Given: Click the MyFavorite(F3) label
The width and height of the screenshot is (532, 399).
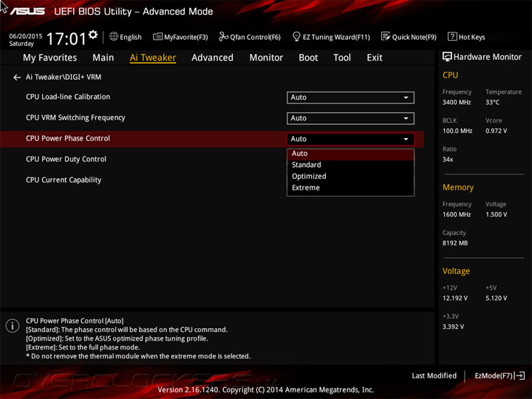Looking at the screenshot, I should [186, 37].
